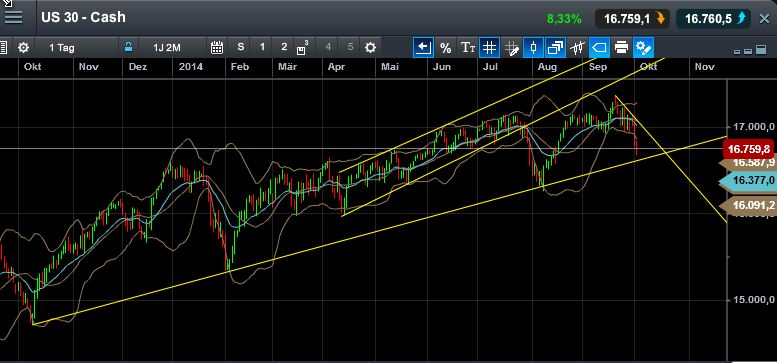Click the buy price 16.760,5 button

[714, 19]
